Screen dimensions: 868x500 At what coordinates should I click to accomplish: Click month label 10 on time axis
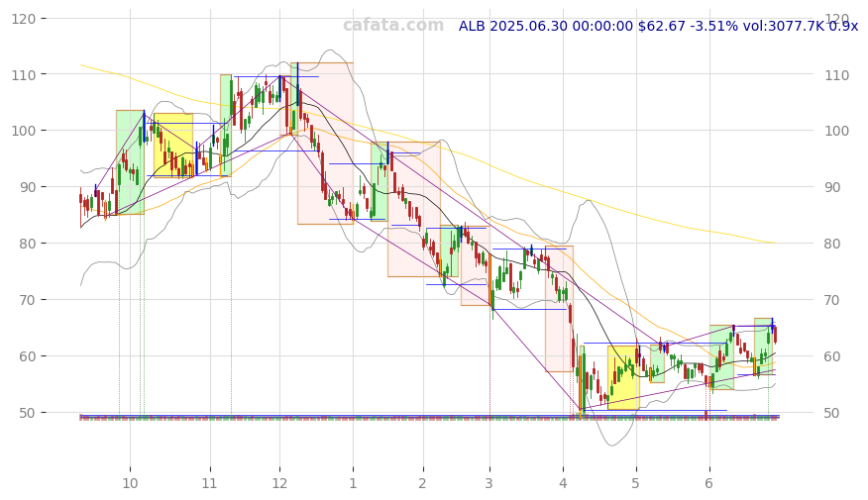click(130, 483)
